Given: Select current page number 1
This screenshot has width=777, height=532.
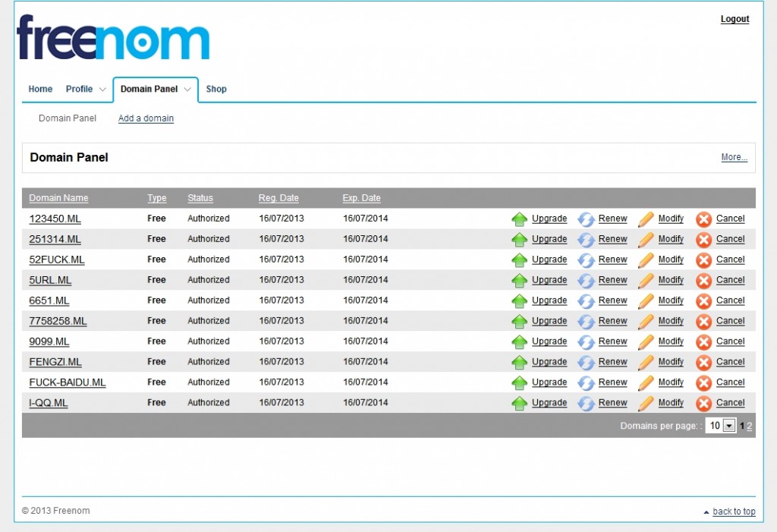Looking at the screenshot, I should (x=742, y=426).
